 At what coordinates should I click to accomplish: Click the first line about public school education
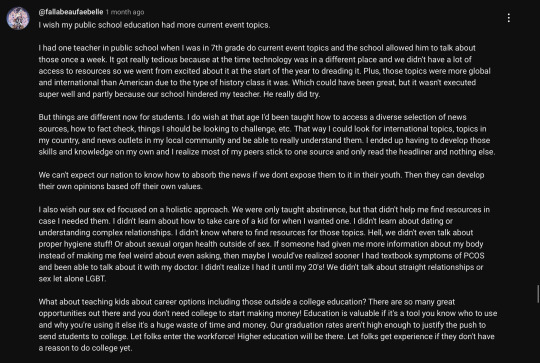(x=154, y=25)
